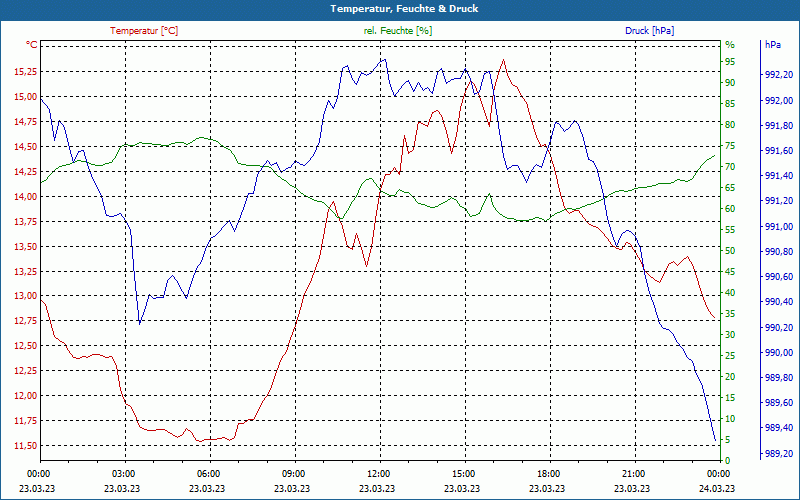This screenshot has height=500, width=800.
Task: Click the 25 humidity axis value
Action: pyautogui.click(x=730, y=356)
